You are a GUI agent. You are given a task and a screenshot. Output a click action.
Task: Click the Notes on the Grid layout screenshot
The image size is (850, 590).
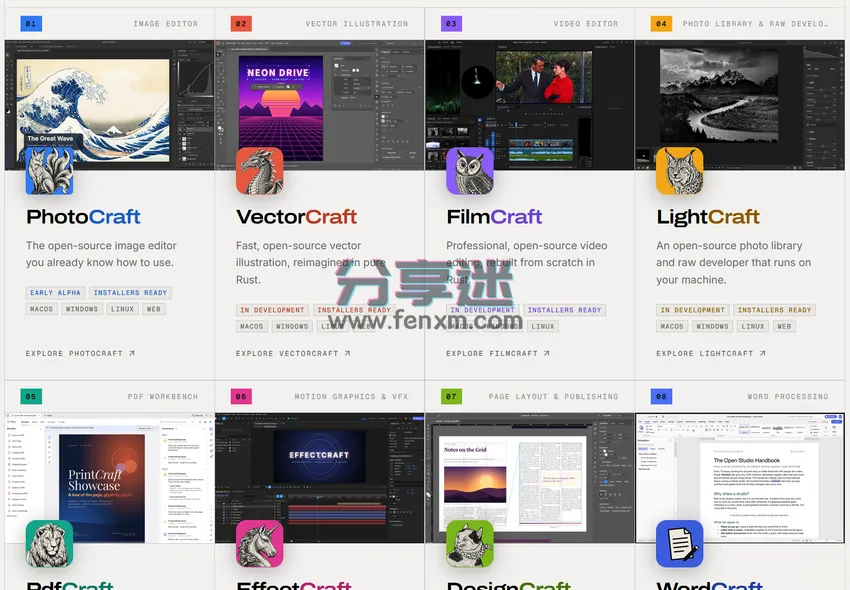click(530, 478)
